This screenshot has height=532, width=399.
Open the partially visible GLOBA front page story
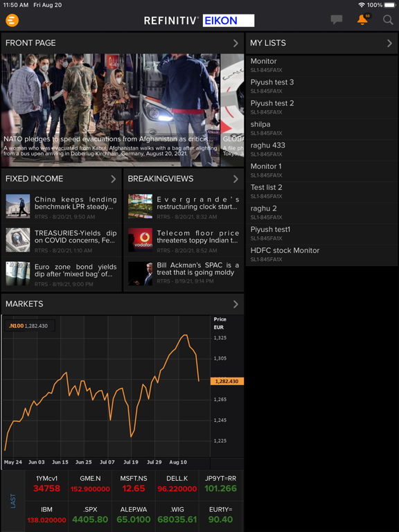[233, 110]
